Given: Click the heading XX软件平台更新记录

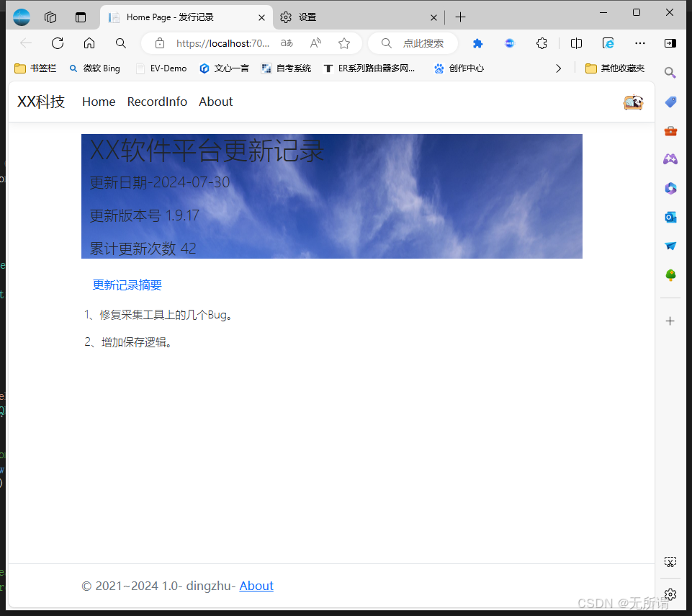Looking at the screenshot, I should (x=207, y=151).
